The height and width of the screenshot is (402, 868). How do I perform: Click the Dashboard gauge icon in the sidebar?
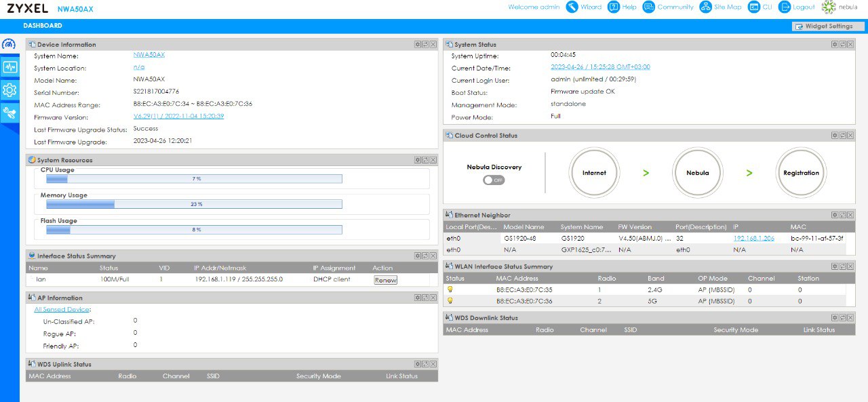[x=9, y=44]
